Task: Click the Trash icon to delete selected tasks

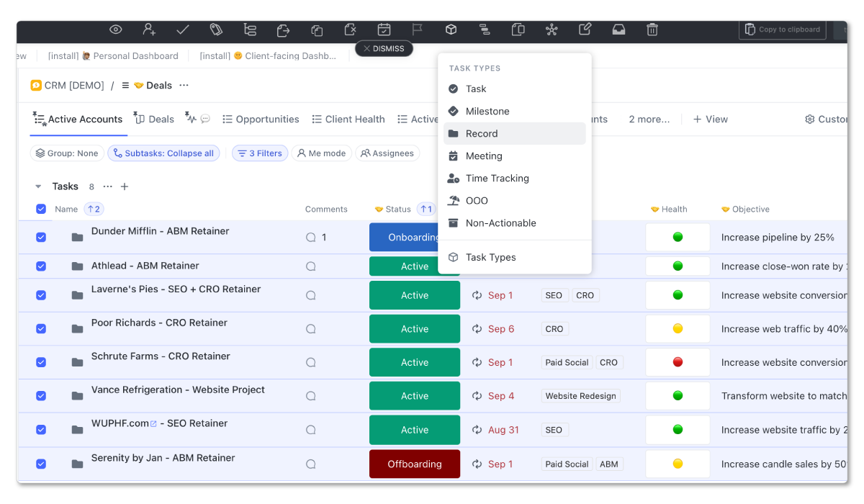Action: click(652, 30)
